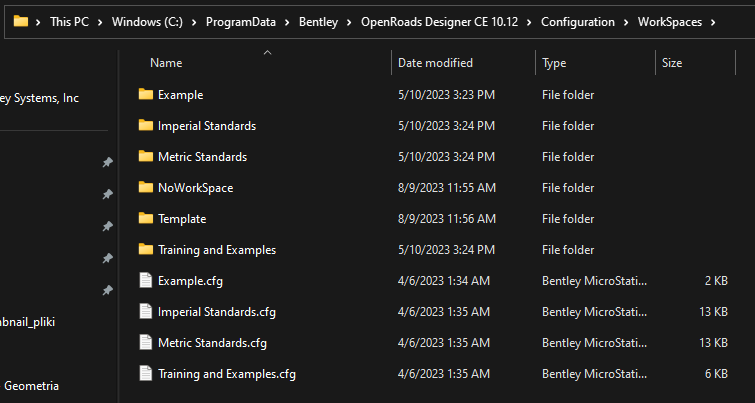Click the Metric Standards folder icon

pyautogui.click(x=145, y=156)
